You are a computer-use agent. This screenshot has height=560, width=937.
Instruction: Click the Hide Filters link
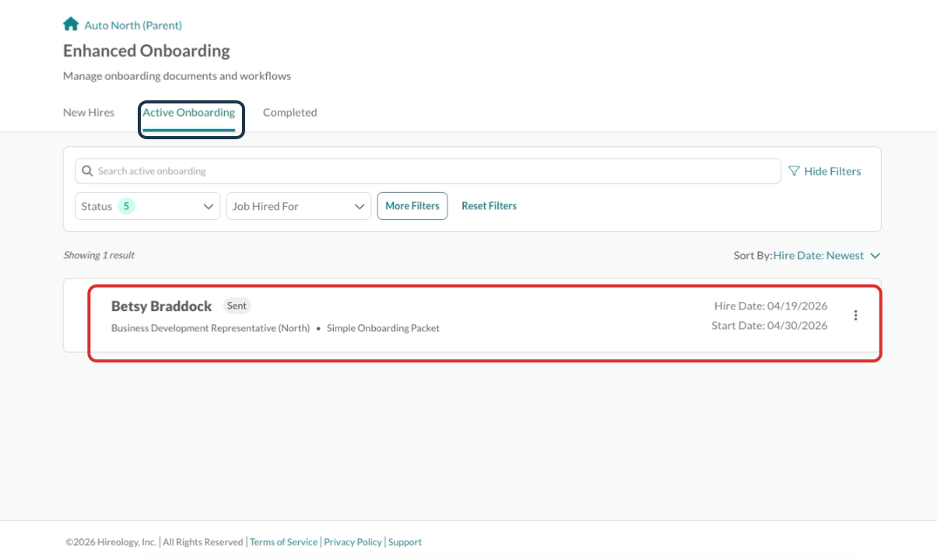pos(833,171)
